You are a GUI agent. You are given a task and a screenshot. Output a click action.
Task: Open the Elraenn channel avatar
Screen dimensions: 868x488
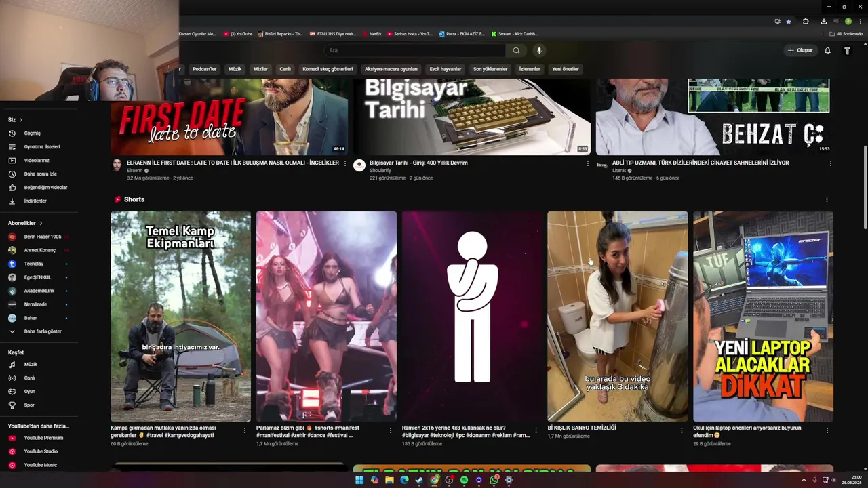117,165
